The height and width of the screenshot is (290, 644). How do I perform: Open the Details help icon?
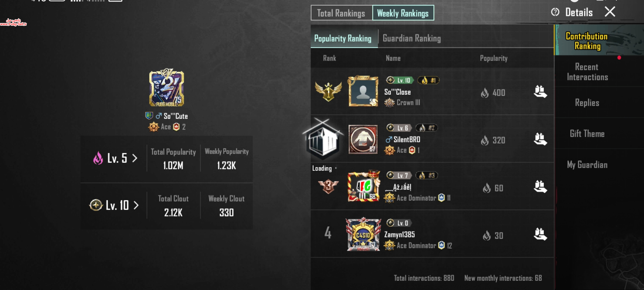point(555,12)
